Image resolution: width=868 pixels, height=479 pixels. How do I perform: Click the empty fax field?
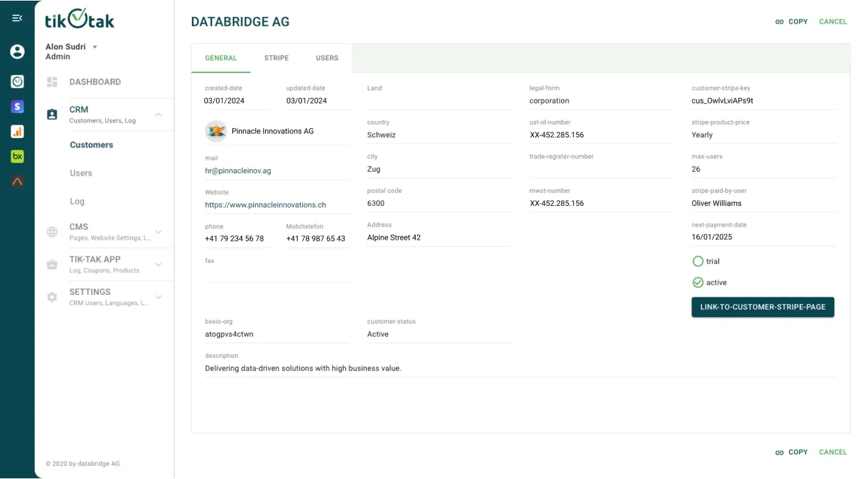click(277, 269)
